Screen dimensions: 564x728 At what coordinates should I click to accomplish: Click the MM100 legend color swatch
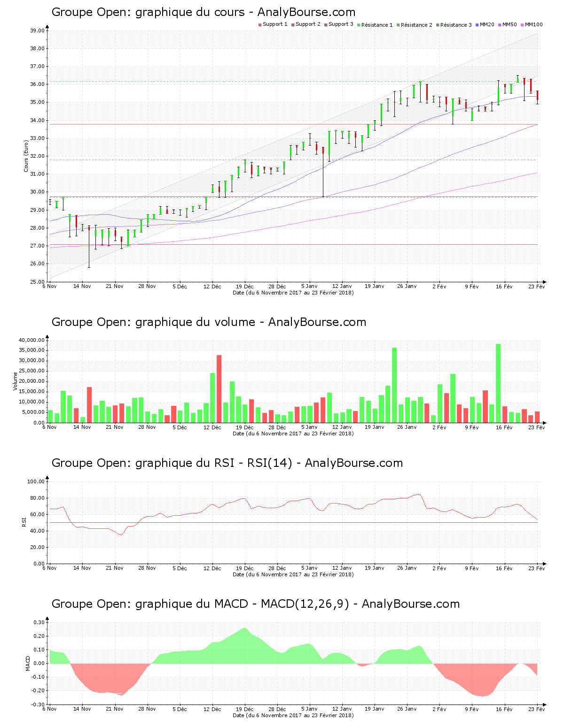pos(522,25)
